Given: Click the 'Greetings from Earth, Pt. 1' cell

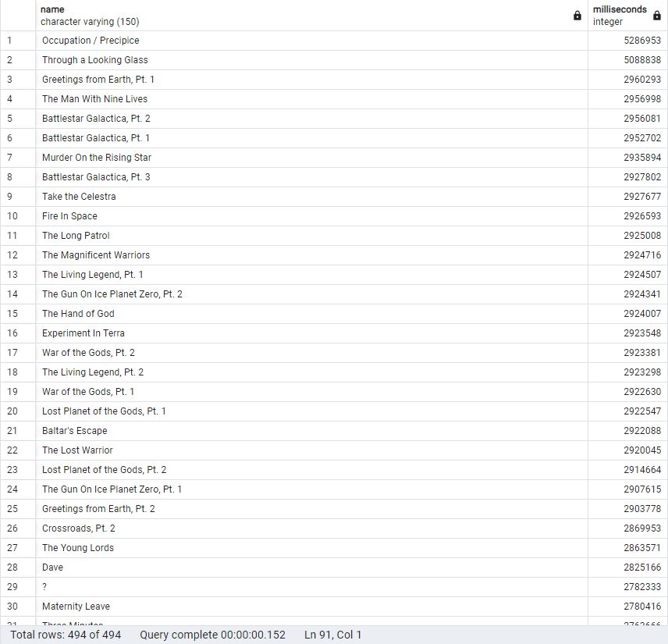Looking at the screenshot, I should coord(312,80).
